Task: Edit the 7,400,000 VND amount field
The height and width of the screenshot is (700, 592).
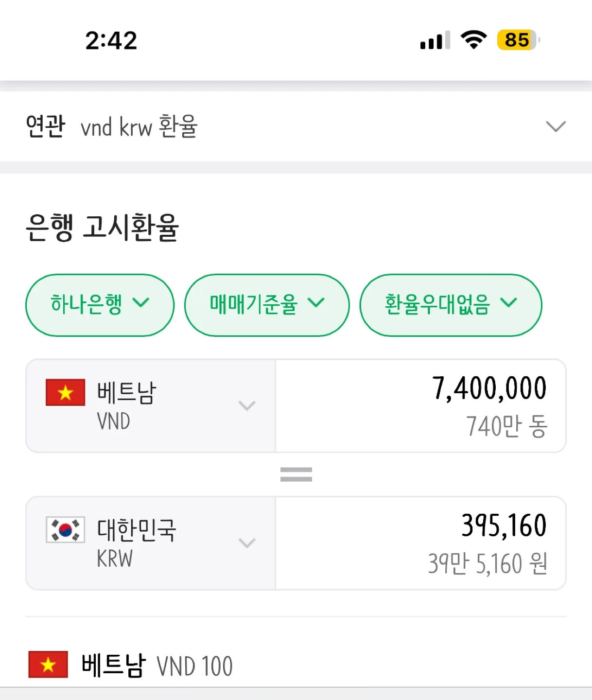Action: pyautogui.click(x=421, y=406)
